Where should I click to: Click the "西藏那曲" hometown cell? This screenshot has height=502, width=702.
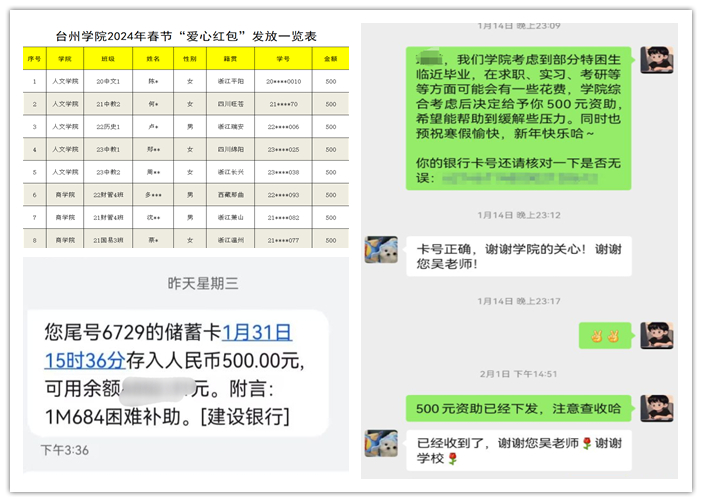coord(234,194)
